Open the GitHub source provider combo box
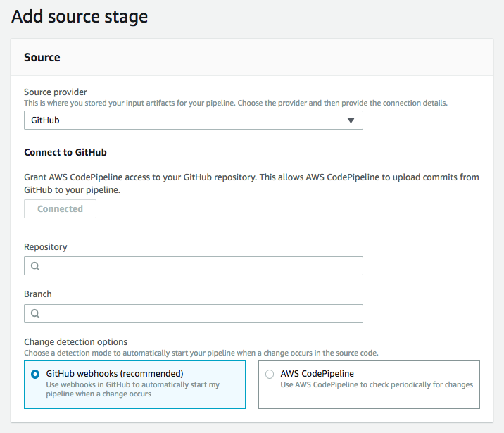Image resolution: width=504 pixels, height=433 pixels. [193, 120]
